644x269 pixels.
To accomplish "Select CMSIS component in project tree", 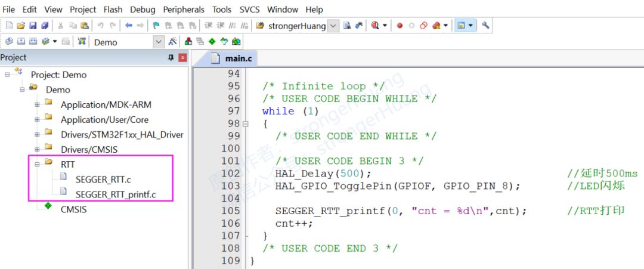I will 73,209.
